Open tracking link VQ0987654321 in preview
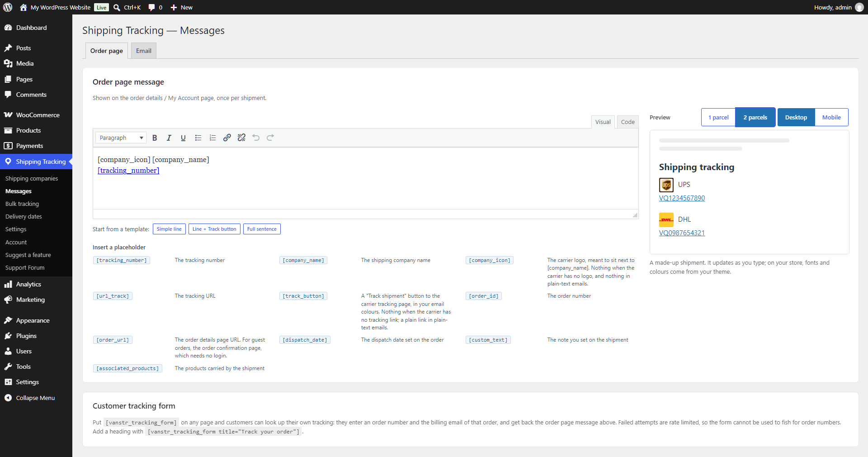This screenshot has height=457, width=868. pos(682,233)
